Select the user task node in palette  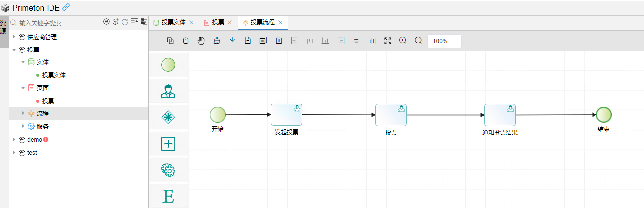168,91
